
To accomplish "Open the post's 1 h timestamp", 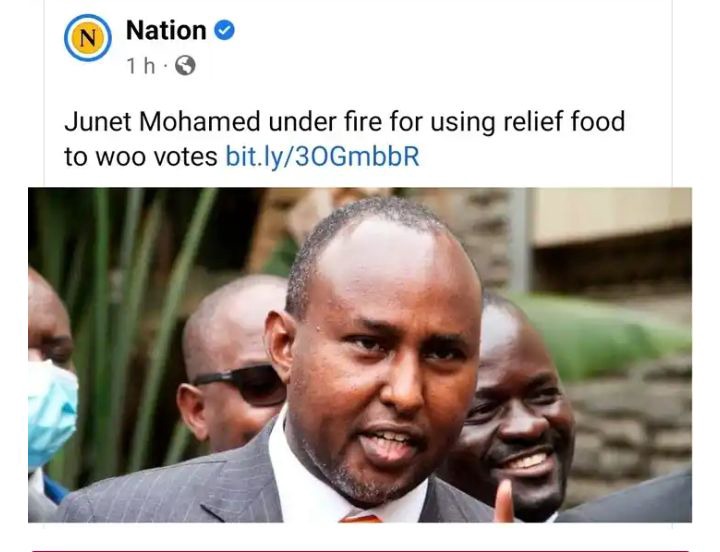I will click(x=141, y=66).
